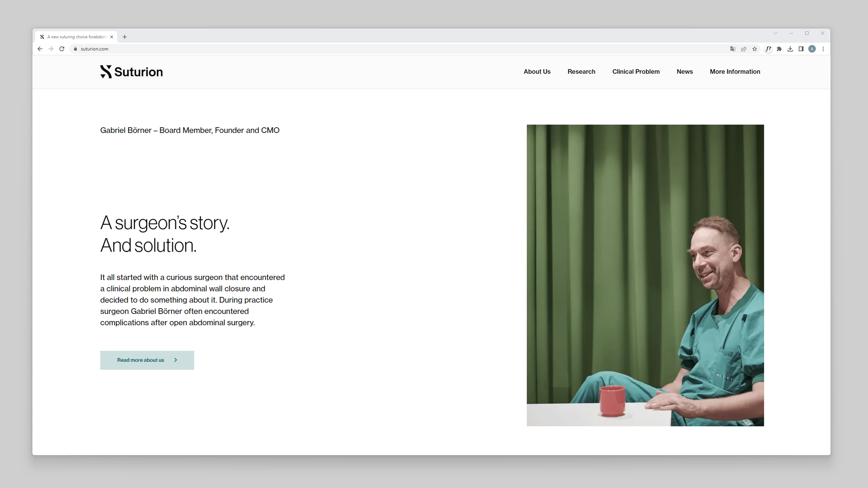Click the share page icon
The height and width of the screenshot is (488, 868).
pos(744,49)
